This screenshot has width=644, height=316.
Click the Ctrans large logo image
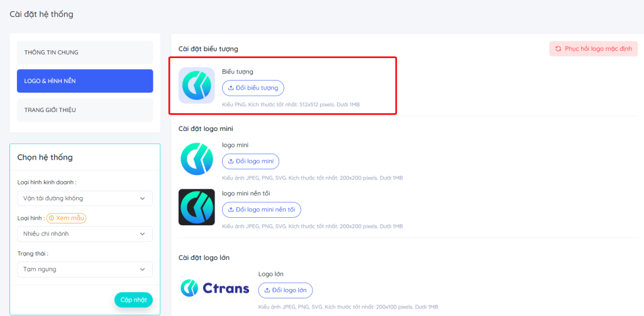pyautogui.click(x=215, y=288)
